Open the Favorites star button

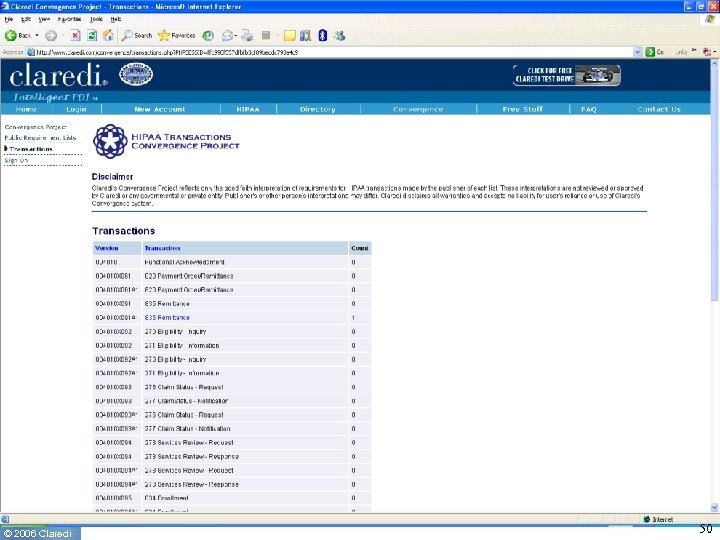(x=177, y=35)
